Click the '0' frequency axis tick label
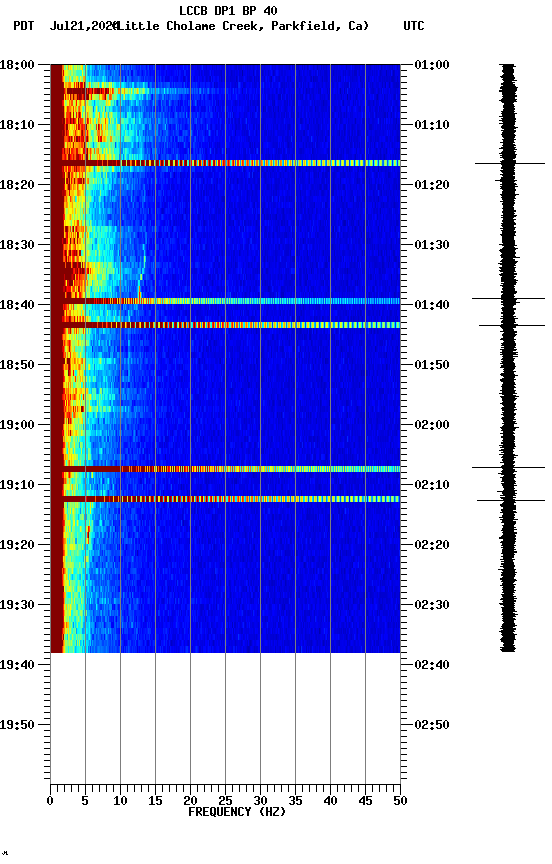Viewport: 552px width, 864px height. point(50,802)
